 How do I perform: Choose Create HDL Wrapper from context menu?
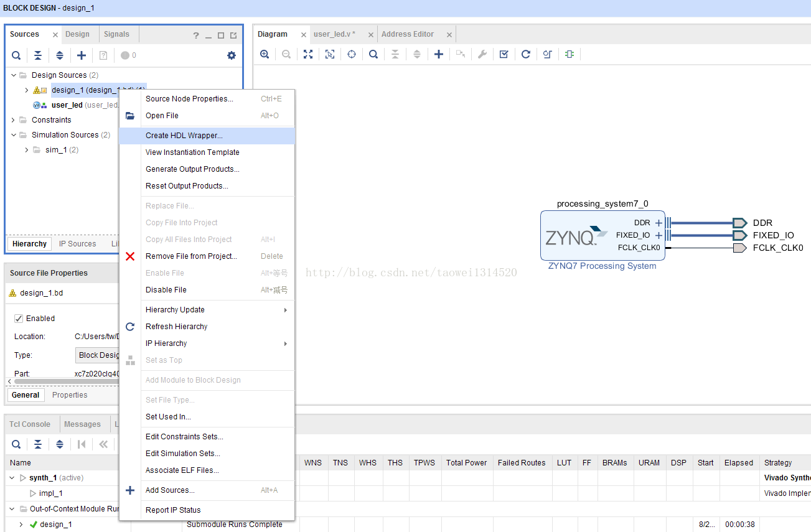point(207,136)
